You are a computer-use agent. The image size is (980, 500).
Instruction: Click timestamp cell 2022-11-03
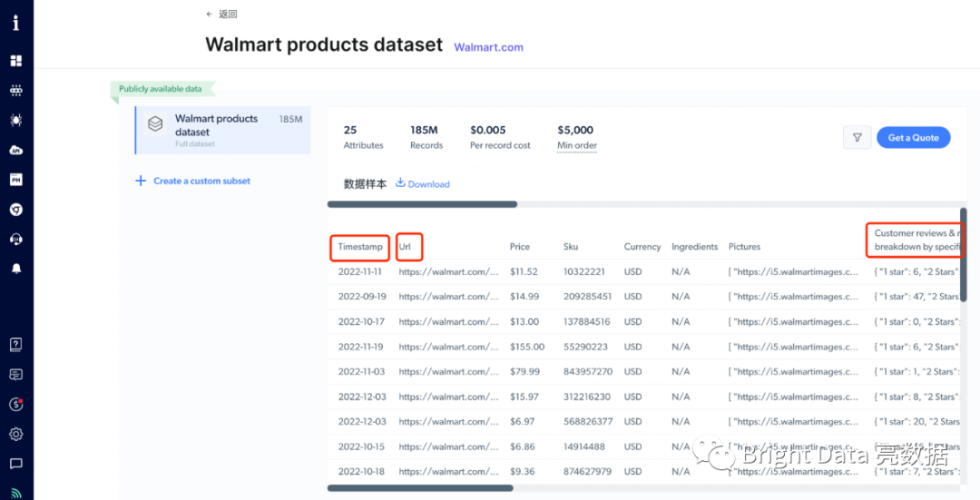361,372
